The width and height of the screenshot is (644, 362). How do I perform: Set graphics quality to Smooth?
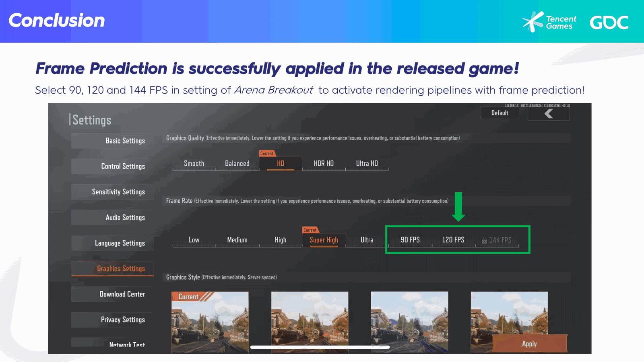(x=194, y=164)
